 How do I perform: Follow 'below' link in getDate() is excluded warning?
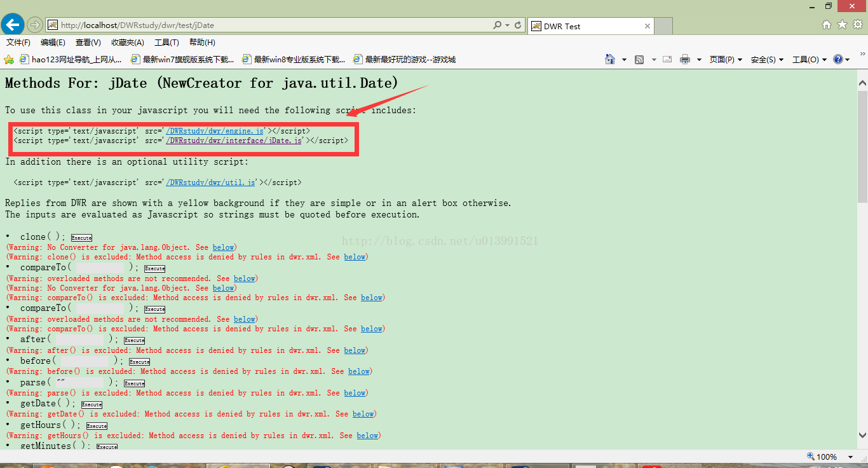(363, 414)
